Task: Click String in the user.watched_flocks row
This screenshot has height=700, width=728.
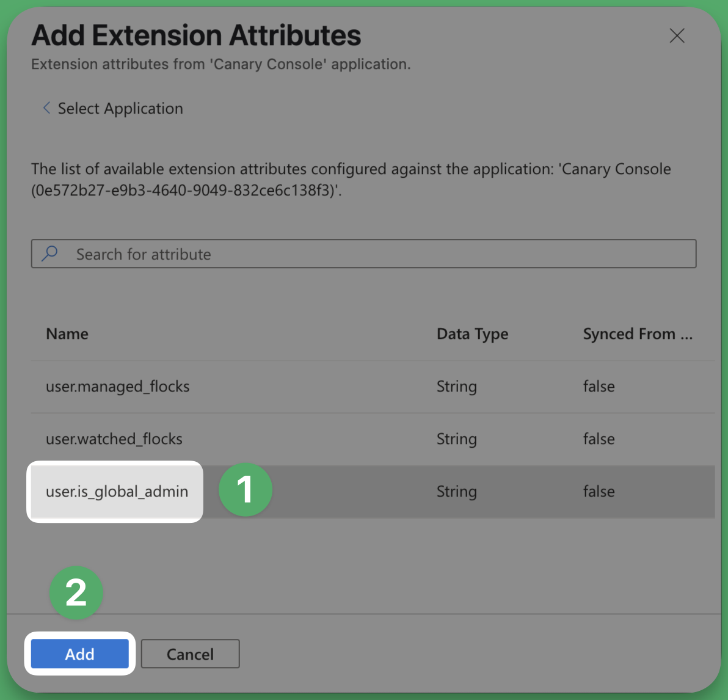Action: 456,439
